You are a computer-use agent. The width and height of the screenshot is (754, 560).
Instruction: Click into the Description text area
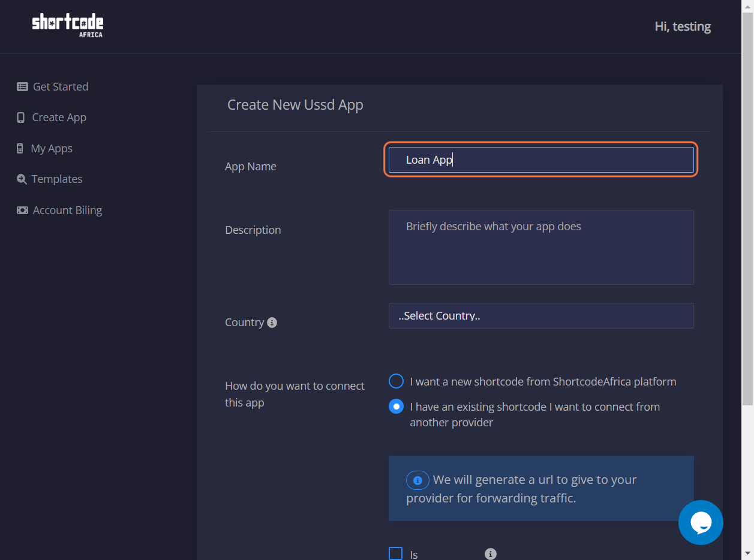[541, 247]
